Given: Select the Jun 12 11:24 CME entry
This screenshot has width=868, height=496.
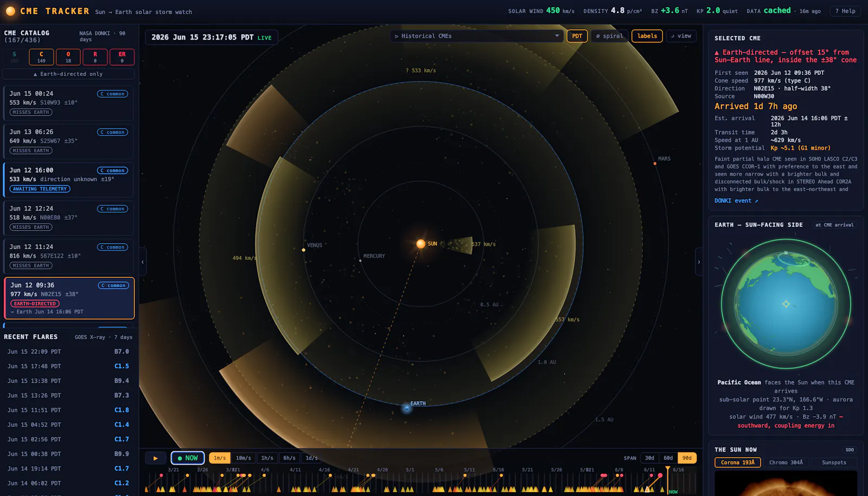Looking at the screenshot, I should coord(68,256).
